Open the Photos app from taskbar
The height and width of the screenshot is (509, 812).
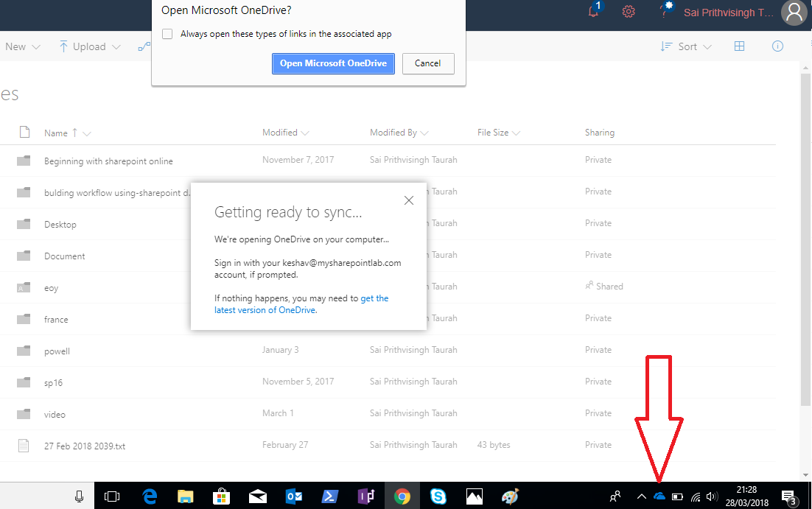point(475,496)
